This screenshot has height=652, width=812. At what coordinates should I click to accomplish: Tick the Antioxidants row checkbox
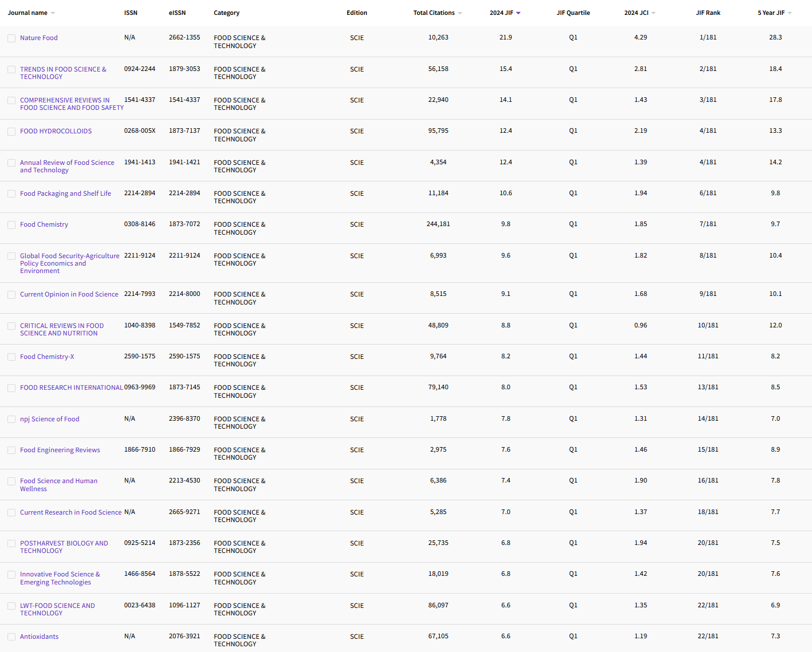click(x=11, y=637)
